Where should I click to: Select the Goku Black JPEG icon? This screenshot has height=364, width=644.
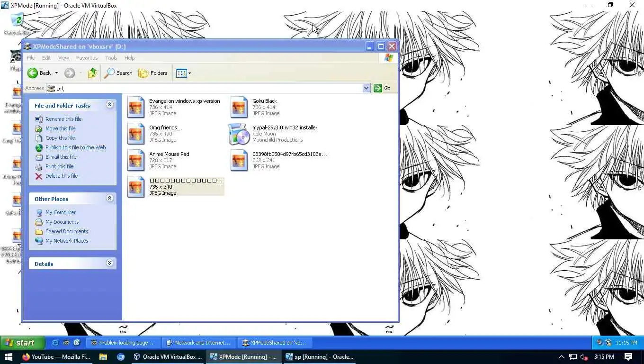click(x=239, y=107)
